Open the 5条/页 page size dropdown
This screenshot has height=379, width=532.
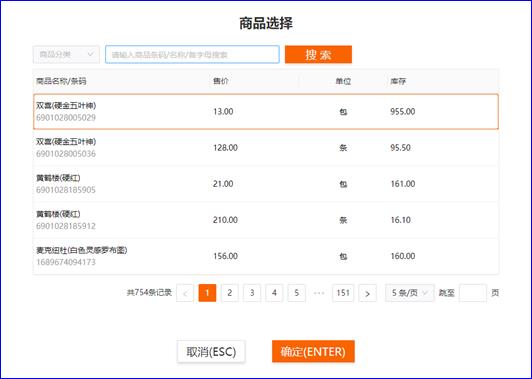click(410, 293)
